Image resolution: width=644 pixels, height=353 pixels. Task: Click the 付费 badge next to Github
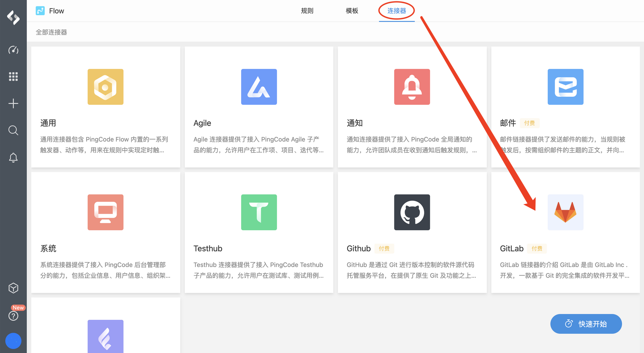pyautogui.click(x=384, y=249)
